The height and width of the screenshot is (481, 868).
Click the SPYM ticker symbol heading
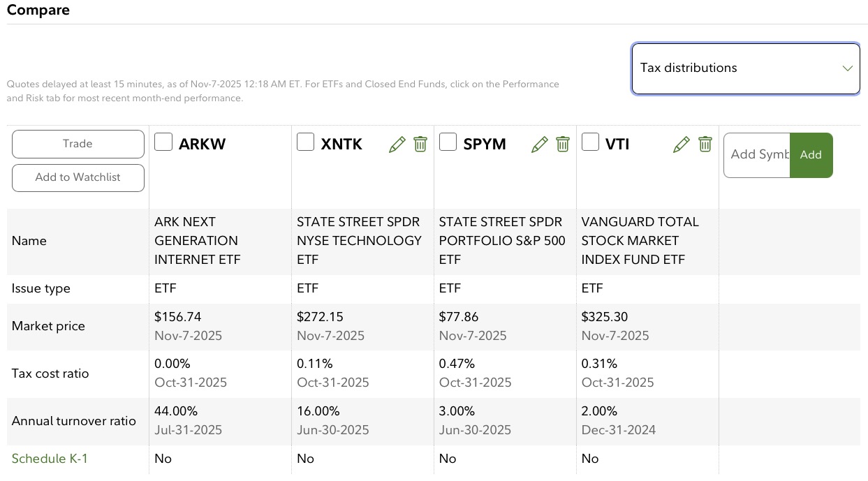click(x=485, y=145)
